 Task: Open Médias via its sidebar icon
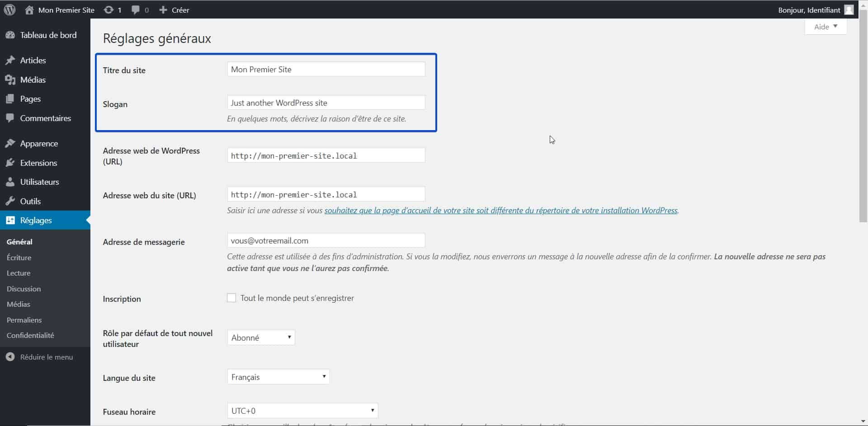(10, 80)
